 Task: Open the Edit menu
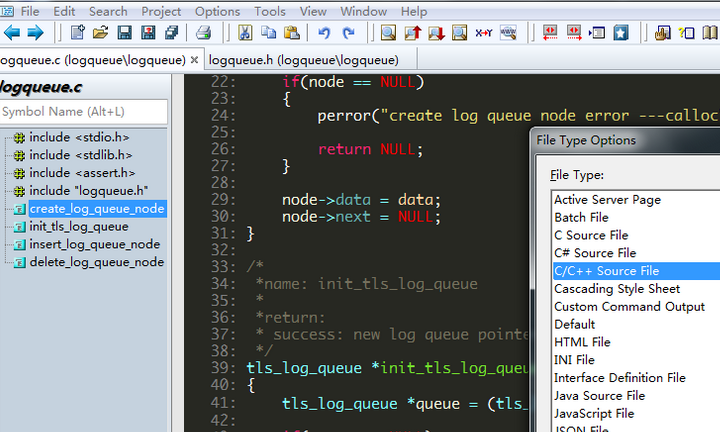pos(64,11)
